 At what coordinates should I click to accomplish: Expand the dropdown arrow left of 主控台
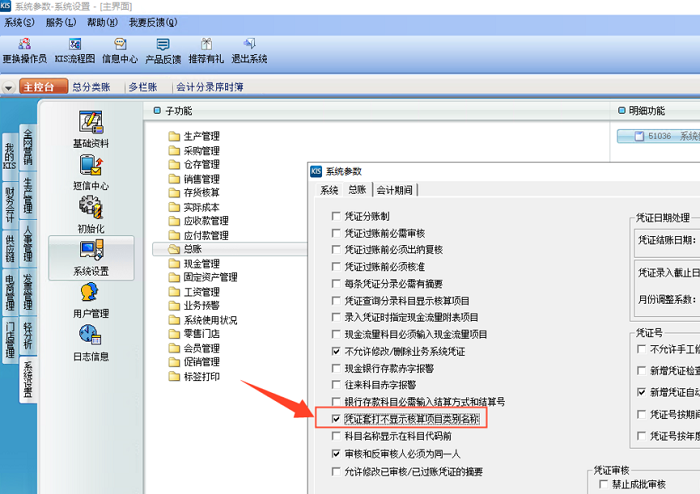[x=9, y=88]
